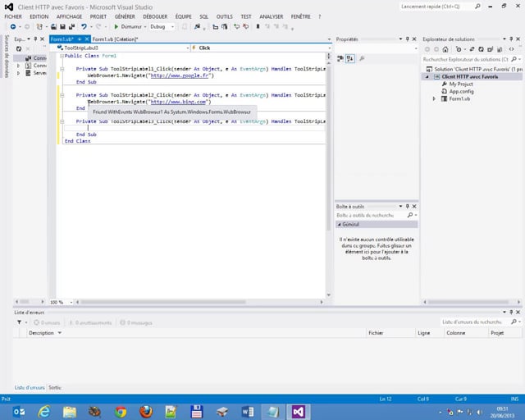
Task: Focus the Rechercher Explorateur de solutions search field
Action: click(465, 59)
